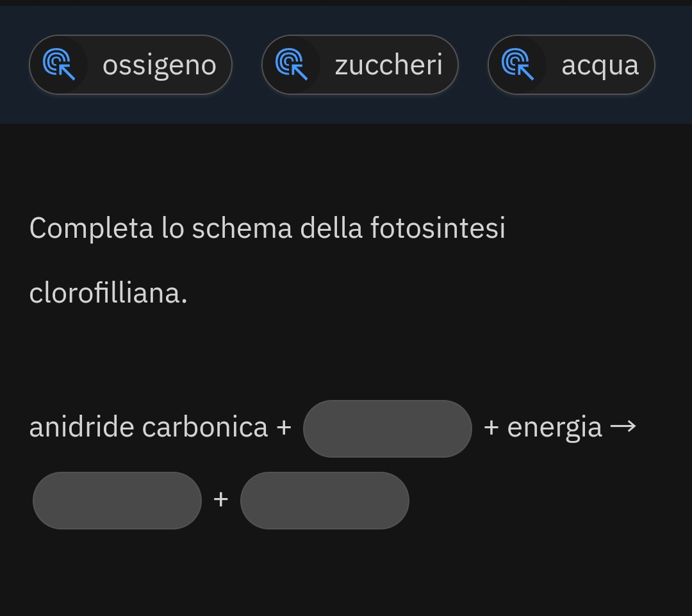This screenshot has height=616, width=692.
Task: Click the plus sign between the two lower blanks
Action: coord(220,499)
